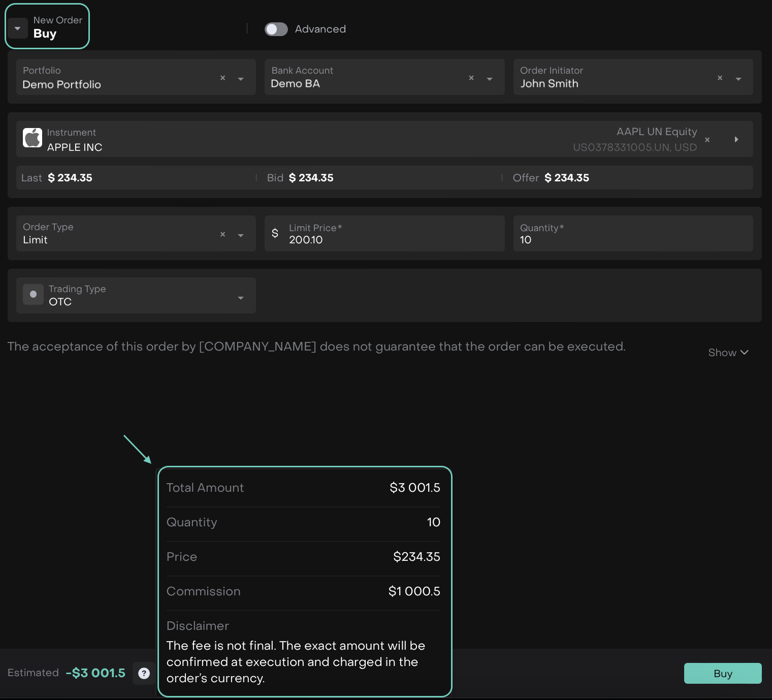Click the Apple logo instrument icon
Image resolution: width=772 pixels, height=700 pixels.
coord(33,138)
